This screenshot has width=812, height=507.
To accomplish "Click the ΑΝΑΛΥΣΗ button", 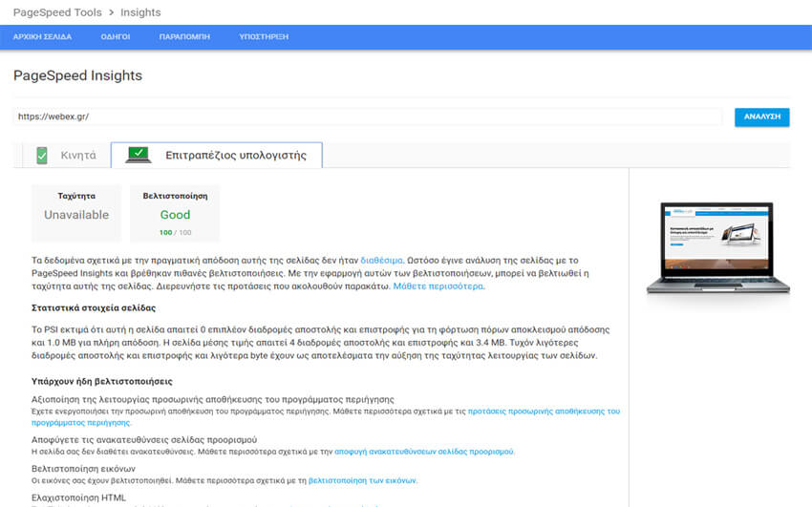I will coord(761,116).
